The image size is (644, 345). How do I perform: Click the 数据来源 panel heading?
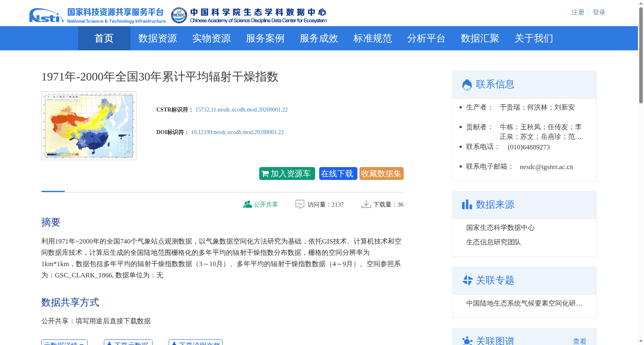click(495, 205)
